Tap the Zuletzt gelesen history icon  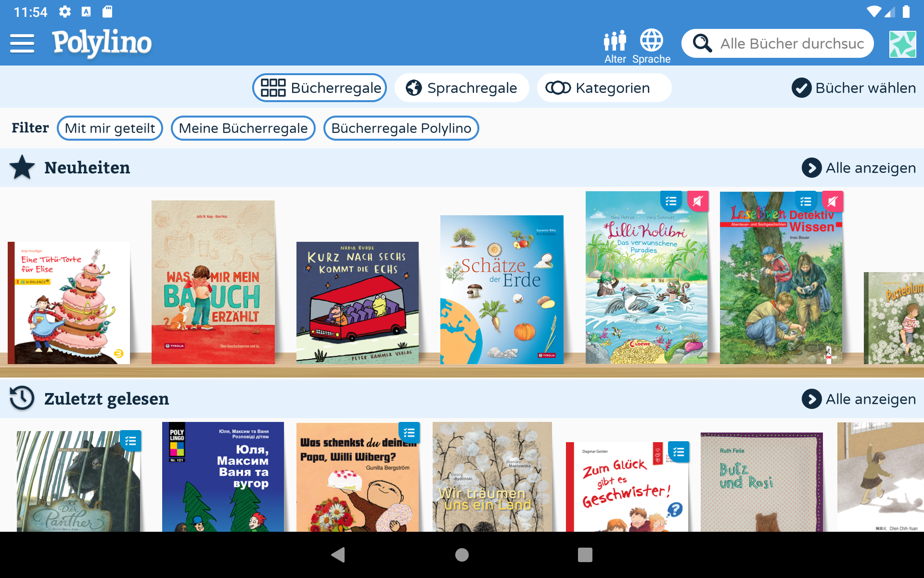pyautogui.click(x=22, y=398)
